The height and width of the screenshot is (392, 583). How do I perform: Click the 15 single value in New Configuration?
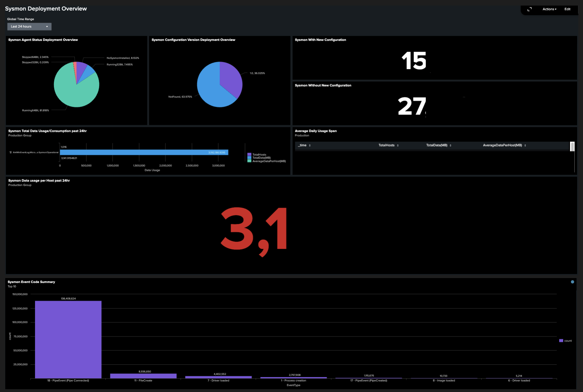[x=414, y=61]
